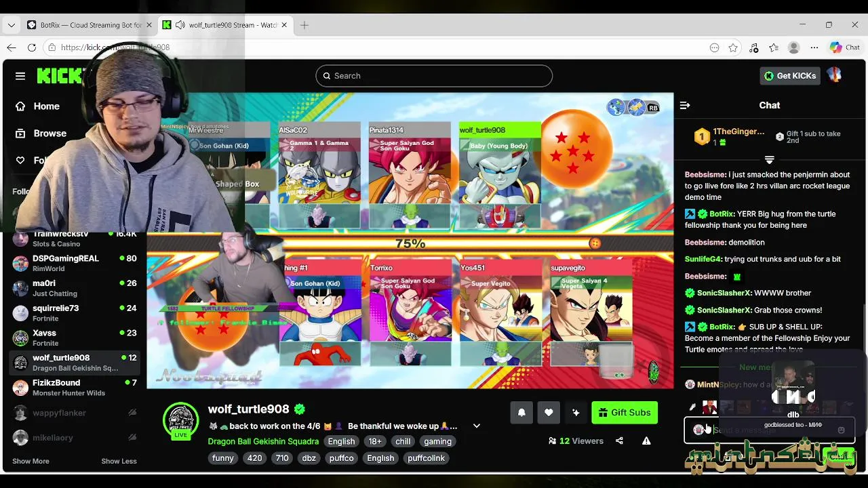Click the Kick search field

[434, 76]
